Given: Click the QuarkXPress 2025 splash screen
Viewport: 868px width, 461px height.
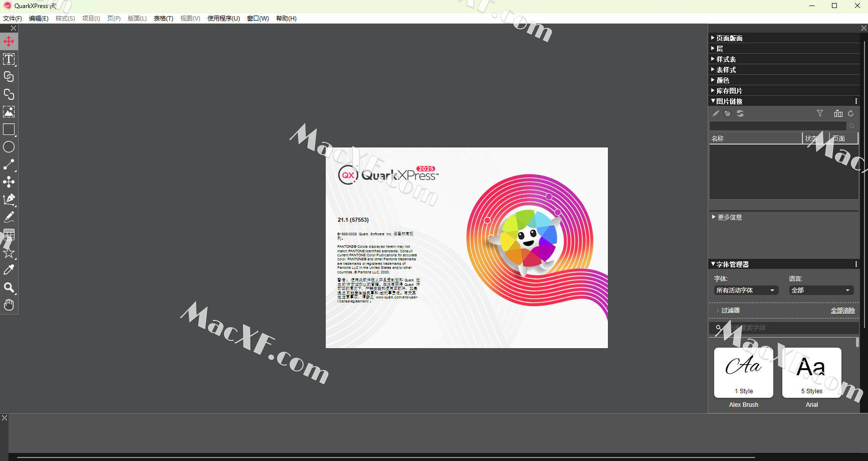Looking at the screenshot, I should [x=467, y=248].
